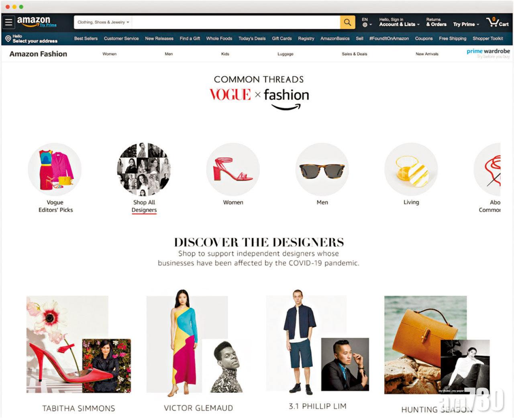Open Vogue Editors' Picks circle
Viewport: 514px width, 420px height.
pyautogui.click(x=55, y=170)
